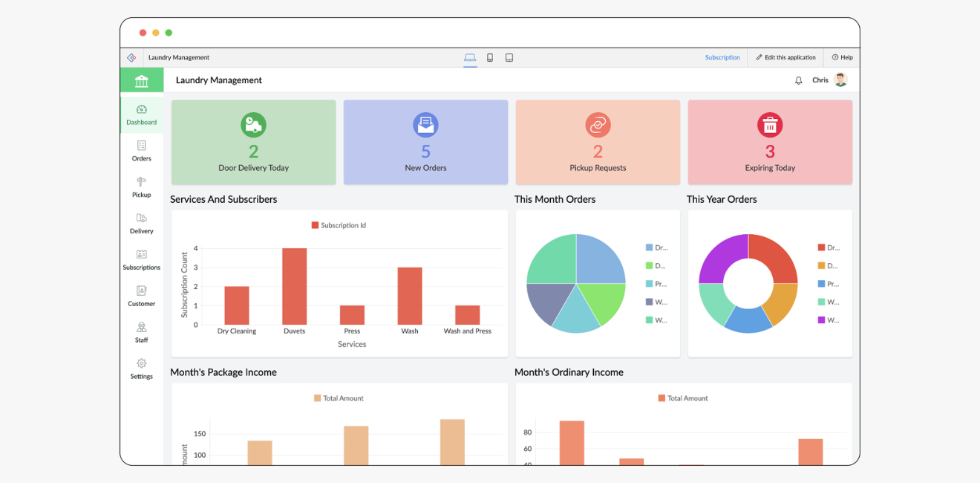Toggle the red Dr... legend in This Year Orders
980x483 pixels.
coord(829,247)
